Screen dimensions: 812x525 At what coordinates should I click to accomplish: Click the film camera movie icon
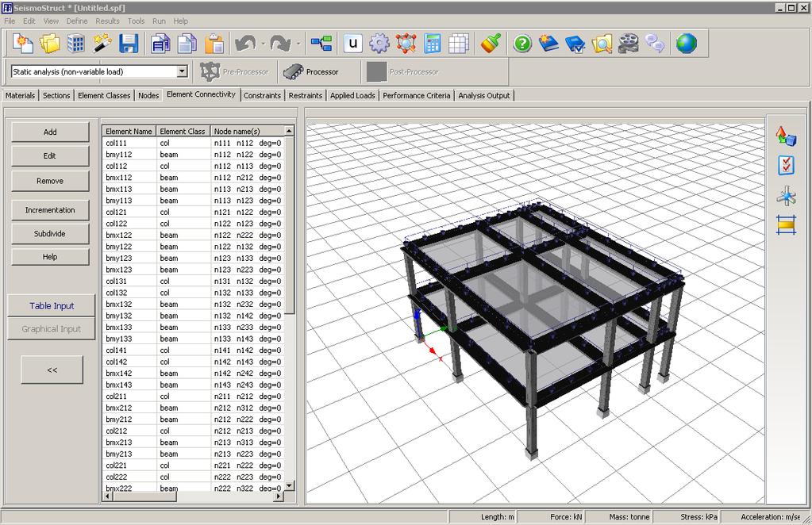pyautogui.click(x=628, y=44)
